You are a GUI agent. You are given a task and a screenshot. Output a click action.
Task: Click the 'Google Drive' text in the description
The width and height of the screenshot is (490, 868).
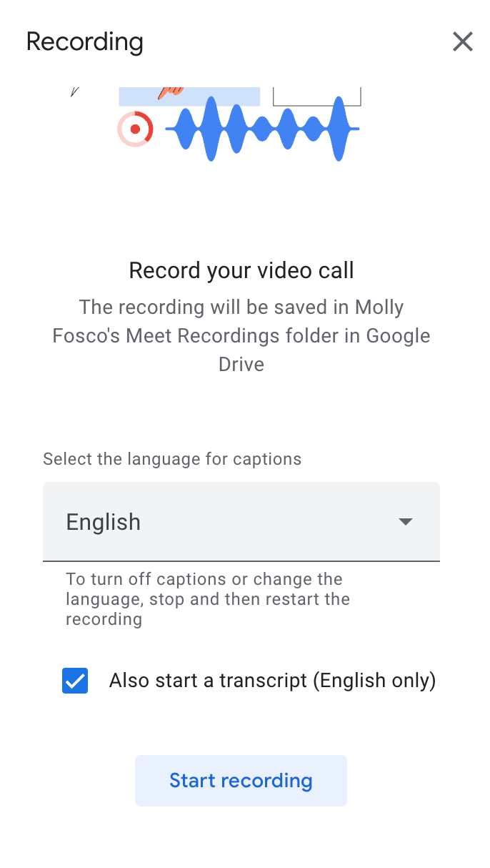(398, 335)
